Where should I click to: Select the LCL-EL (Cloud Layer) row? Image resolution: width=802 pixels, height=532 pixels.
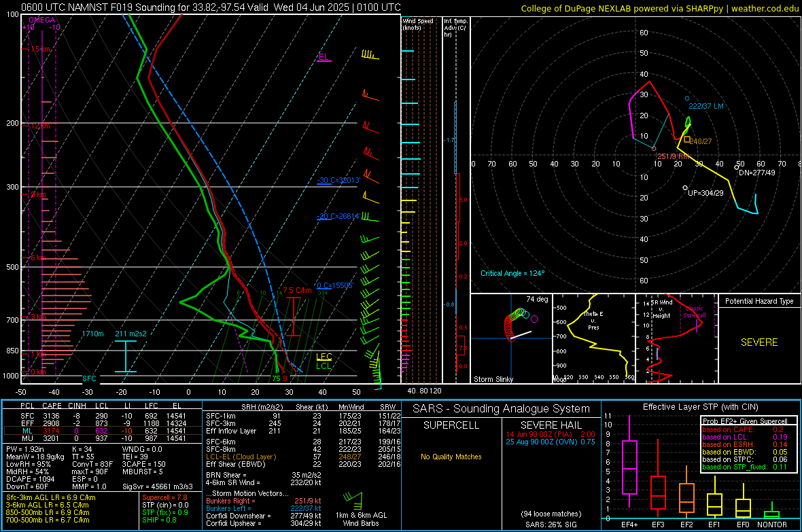click(303, 457)
